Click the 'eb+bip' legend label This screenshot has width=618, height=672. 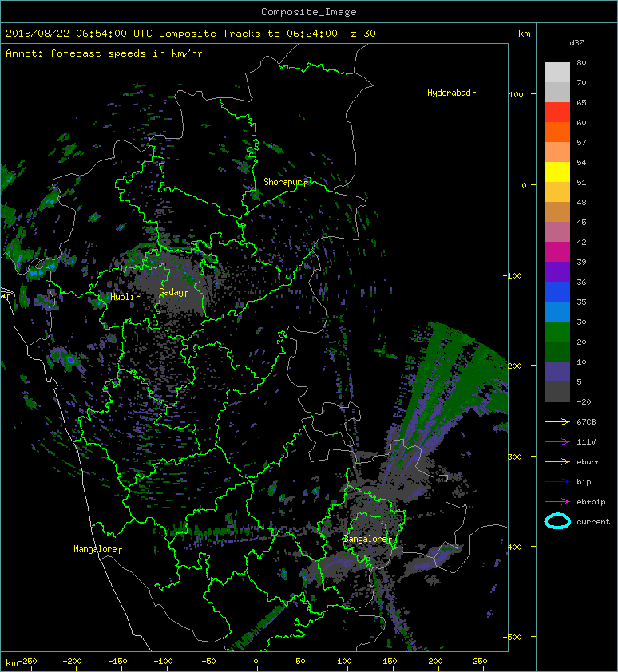point(591,502)
